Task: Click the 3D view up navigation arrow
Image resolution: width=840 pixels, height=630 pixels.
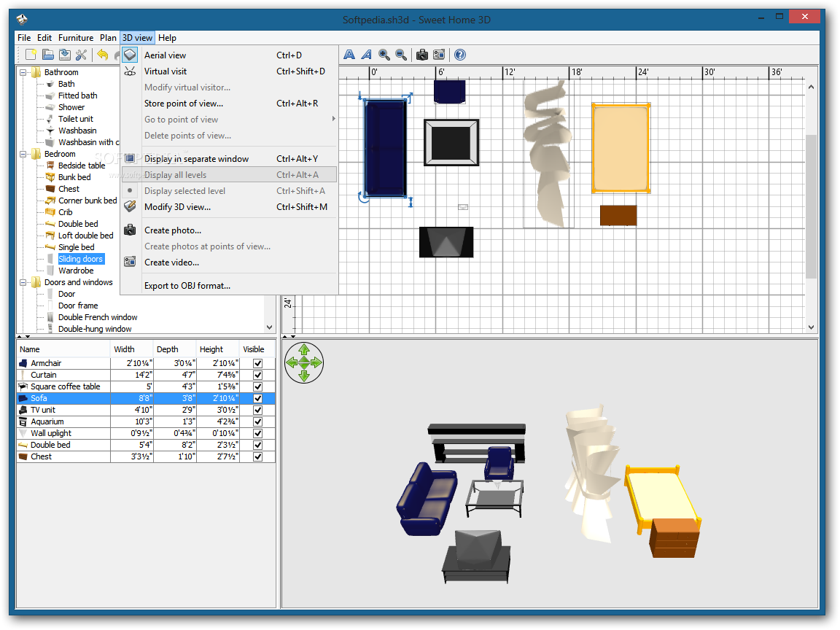Action: [x=304, y=350]
